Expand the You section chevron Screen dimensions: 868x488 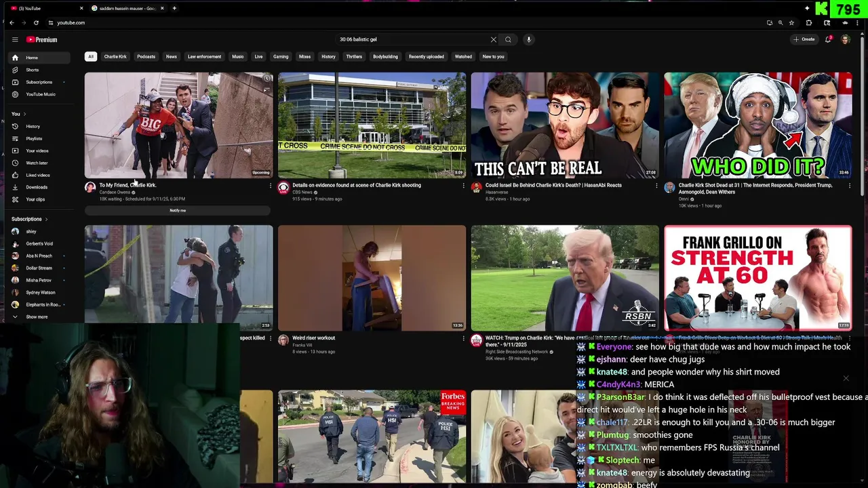coord(25,114)
